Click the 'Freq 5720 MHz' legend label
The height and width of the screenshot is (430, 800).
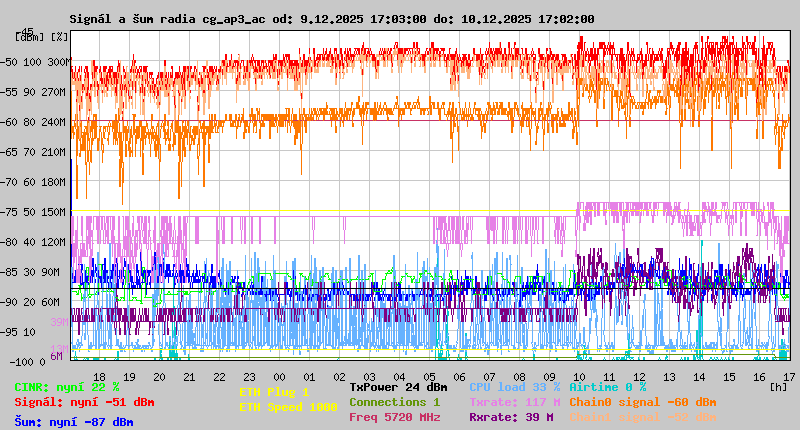[x=394, y=417]
